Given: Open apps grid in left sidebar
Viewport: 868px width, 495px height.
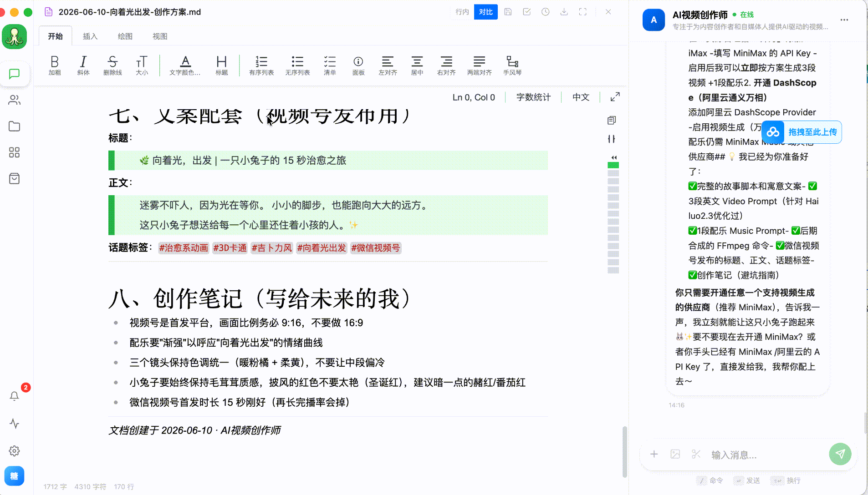Looking at the screenshot, I should [x=15, y=152].
